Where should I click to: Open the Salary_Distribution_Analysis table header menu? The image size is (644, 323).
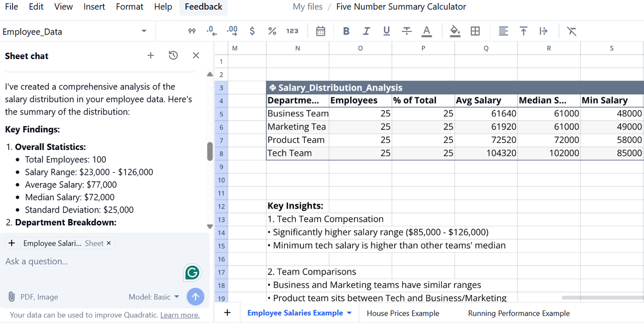coord(272,88)
